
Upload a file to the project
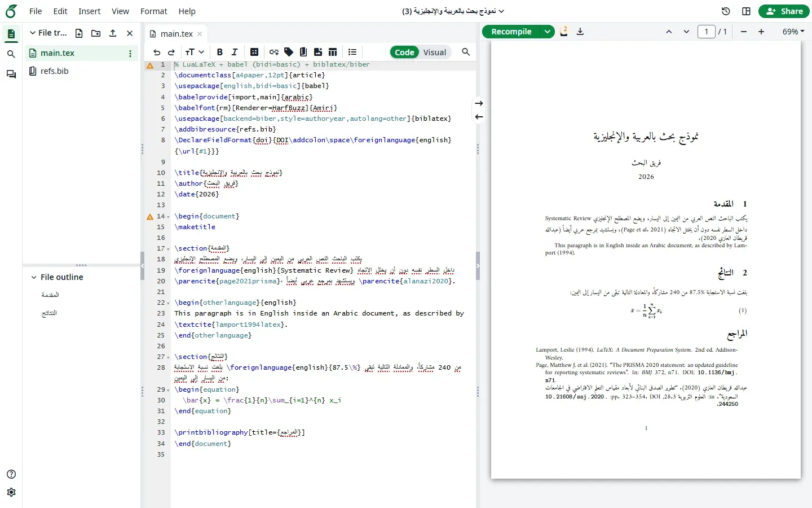[113, 33]
